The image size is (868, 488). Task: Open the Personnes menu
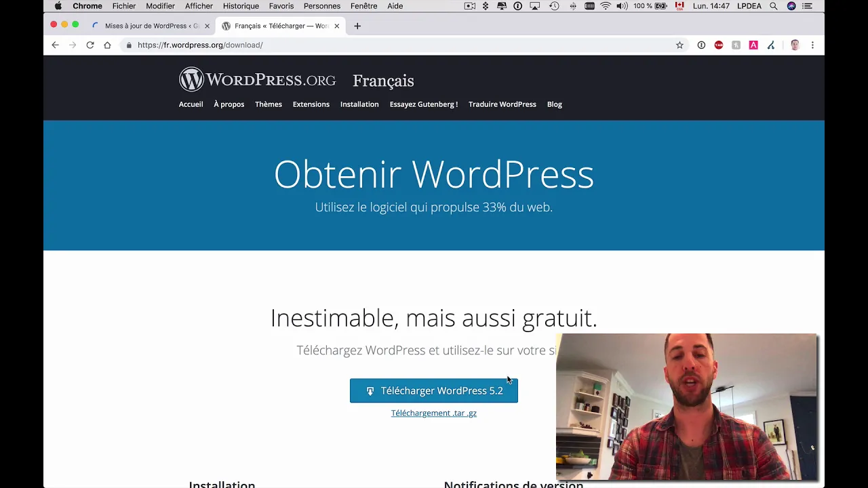(322, 6)
